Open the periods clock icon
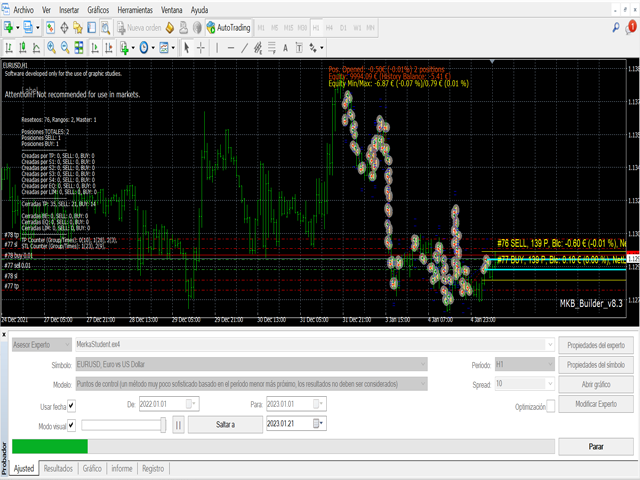The image size is (640, 480). pos(144,48)
